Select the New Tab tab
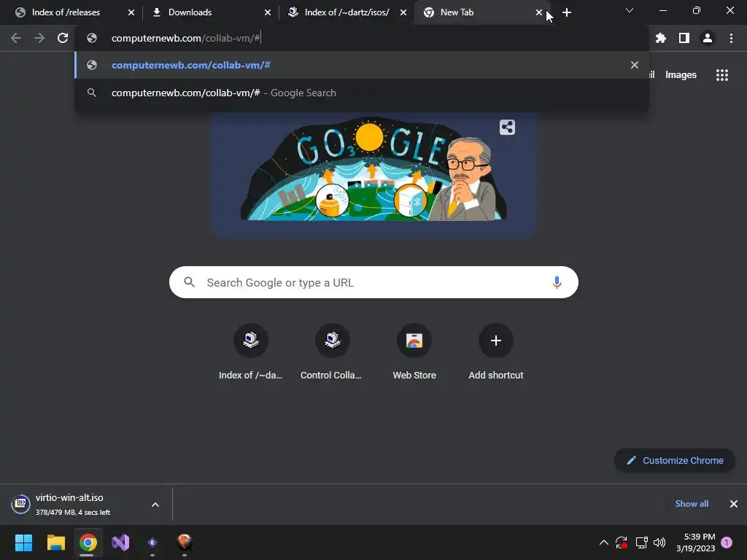 point(457,12)
